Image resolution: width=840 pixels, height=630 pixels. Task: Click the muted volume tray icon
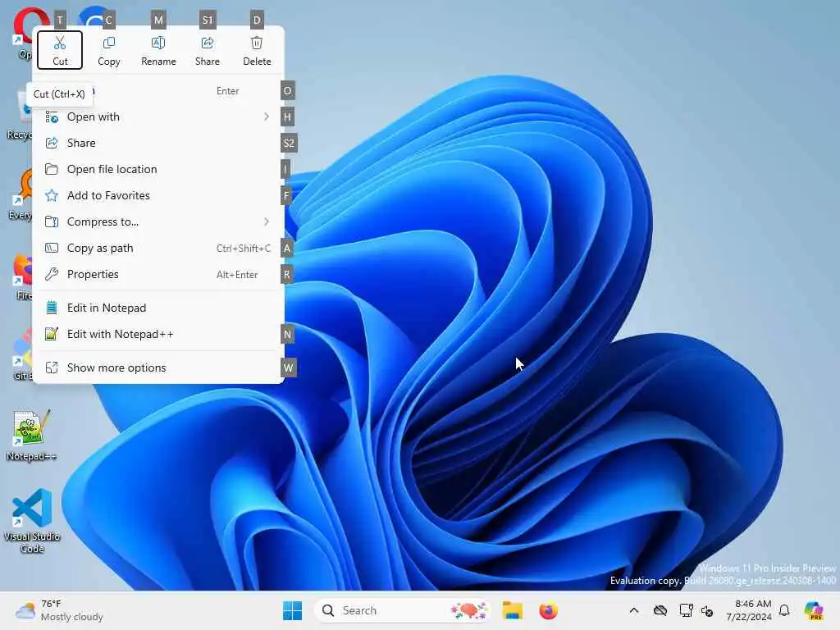[x=707, y=610]
